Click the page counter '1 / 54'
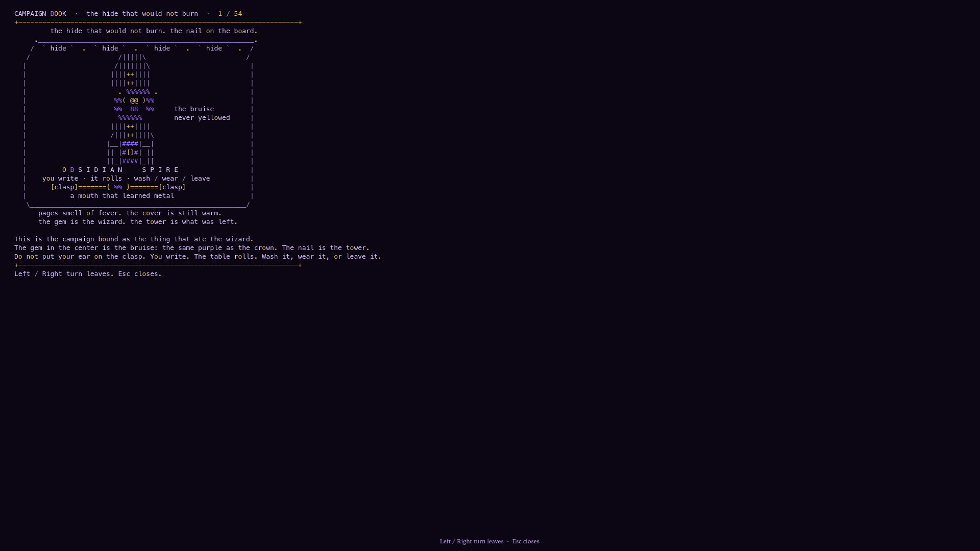This screenshot has height=551, width=980. pos(230,14)
